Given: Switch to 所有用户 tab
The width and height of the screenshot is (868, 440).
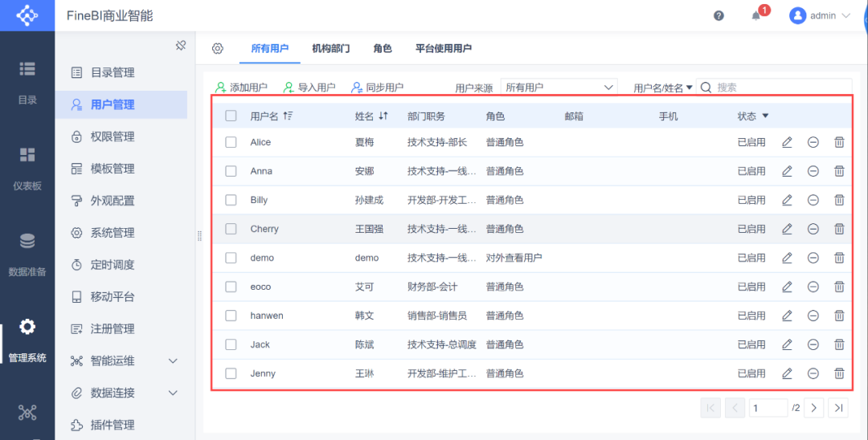Looking at the screenshot, I should pyautogui.click(x=269, y=49).
